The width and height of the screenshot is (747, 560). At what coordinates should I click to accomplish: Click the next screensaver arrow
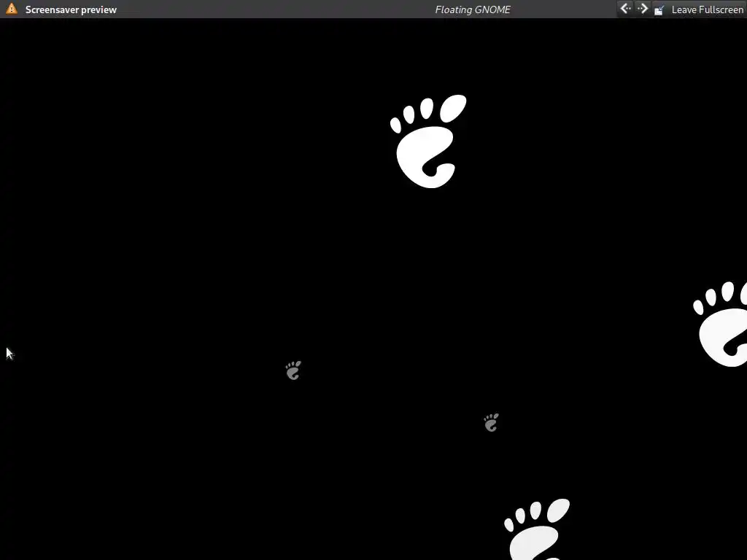[x=643, y=9]
